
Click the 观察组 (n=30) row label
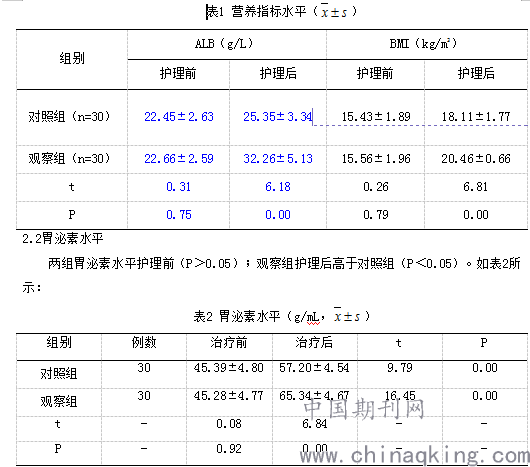click(x=69, y=159)
